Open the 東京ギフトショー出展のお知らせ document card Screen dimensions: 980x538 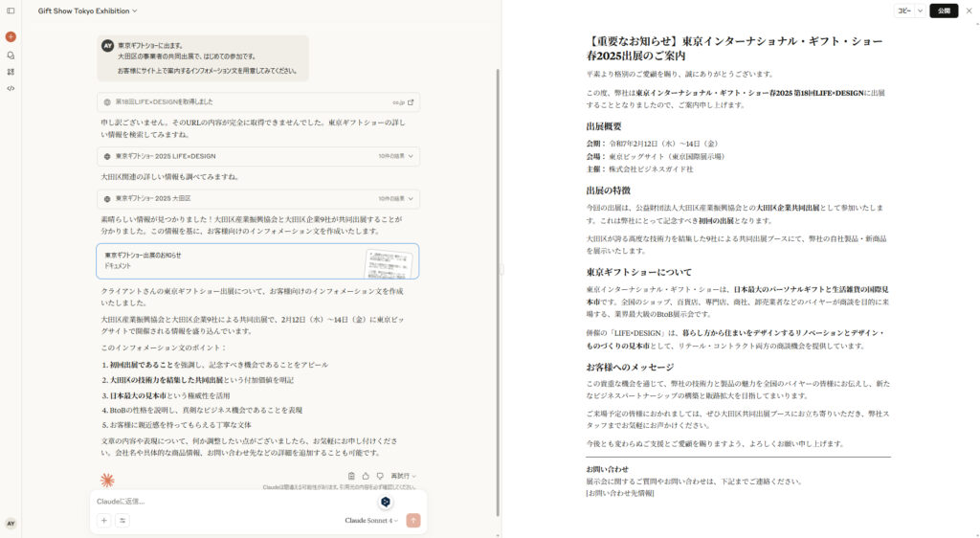pos(257,260)
